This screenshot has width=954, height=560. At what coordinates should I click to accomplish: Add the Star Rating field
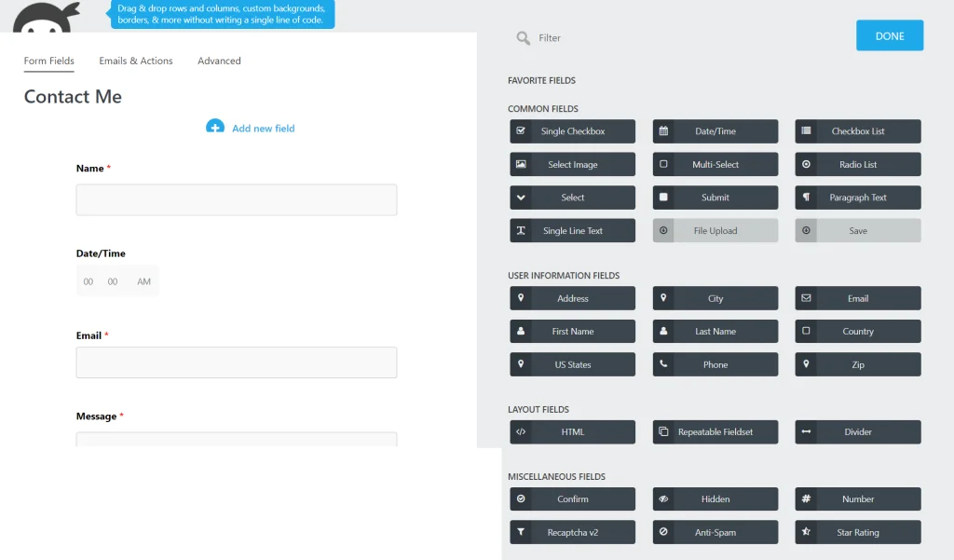pyautogui.click(x=857, y=532)
